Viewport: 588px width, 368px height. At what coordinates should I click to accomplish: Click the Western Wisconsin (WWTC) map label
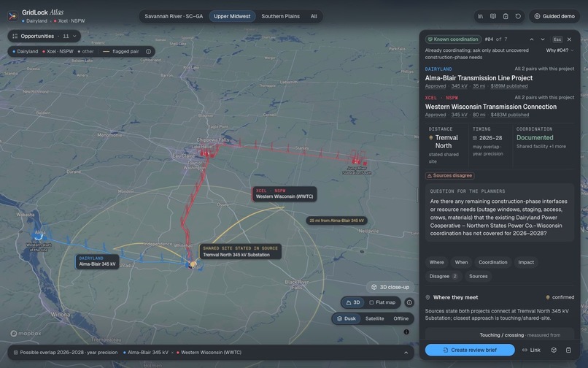[x=285, y=193]
